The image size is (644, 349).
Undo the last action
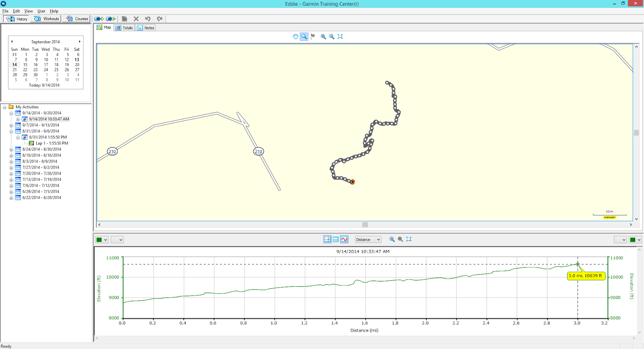tap(148, 19)
